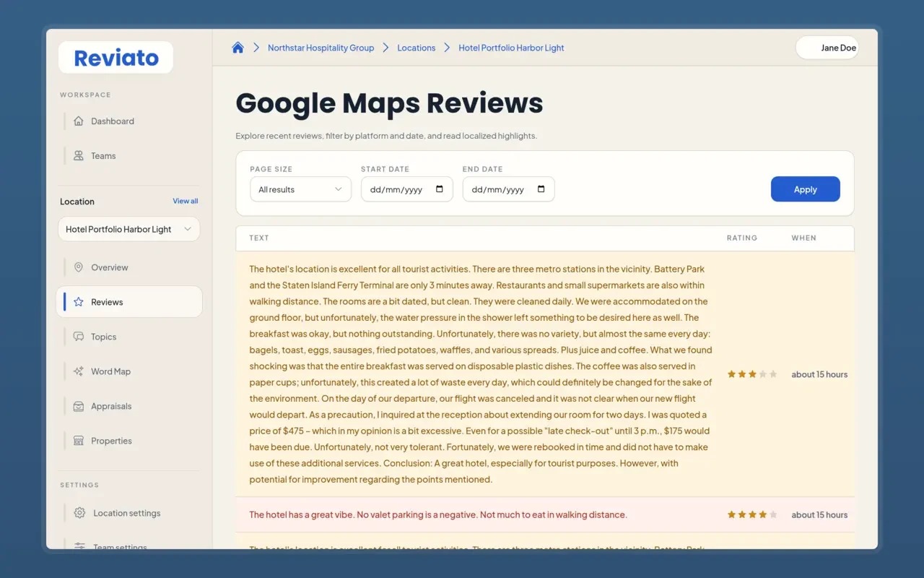Viewport: 924px width, 578px height.
Task: Click the Reviews star icon in sidebar
Action: 79,302
